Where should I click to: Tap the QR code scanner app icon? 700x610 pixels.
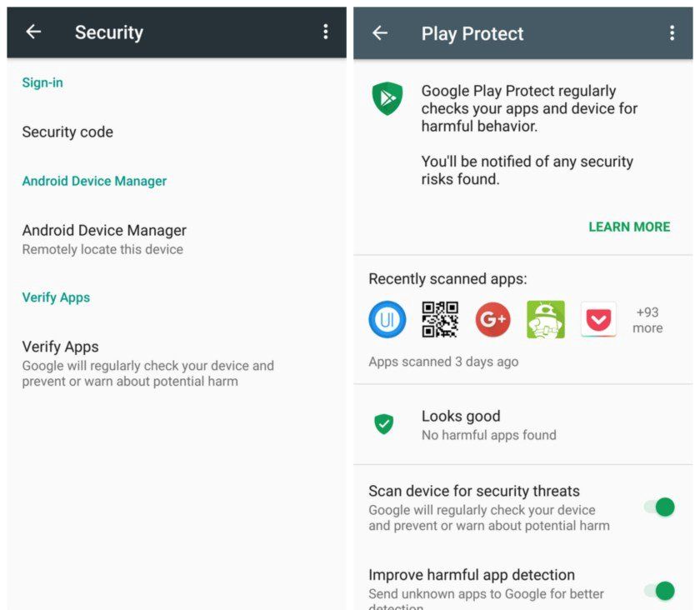coord(440,319)
